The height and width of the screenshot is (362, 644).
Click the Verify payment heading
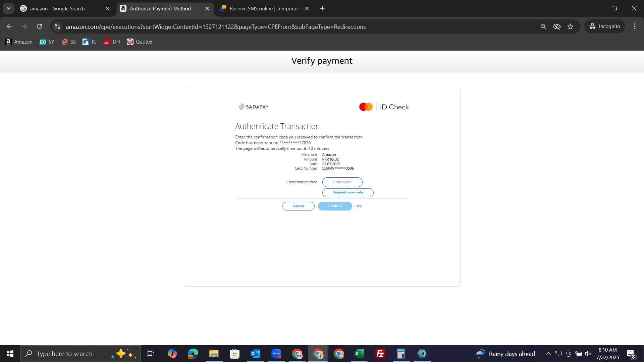coord(322,61)
